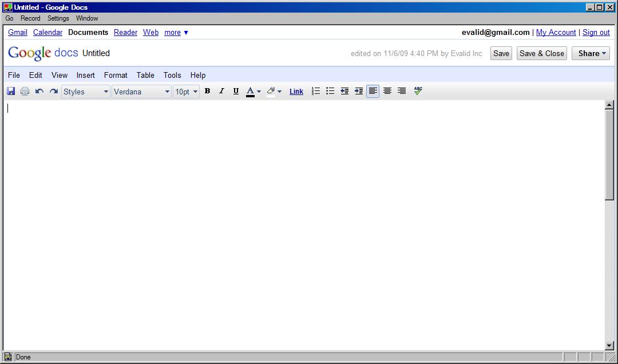This screenshot has height=364, width=618.
Task: Click the Save & Close button
Action: click(541, 53)
